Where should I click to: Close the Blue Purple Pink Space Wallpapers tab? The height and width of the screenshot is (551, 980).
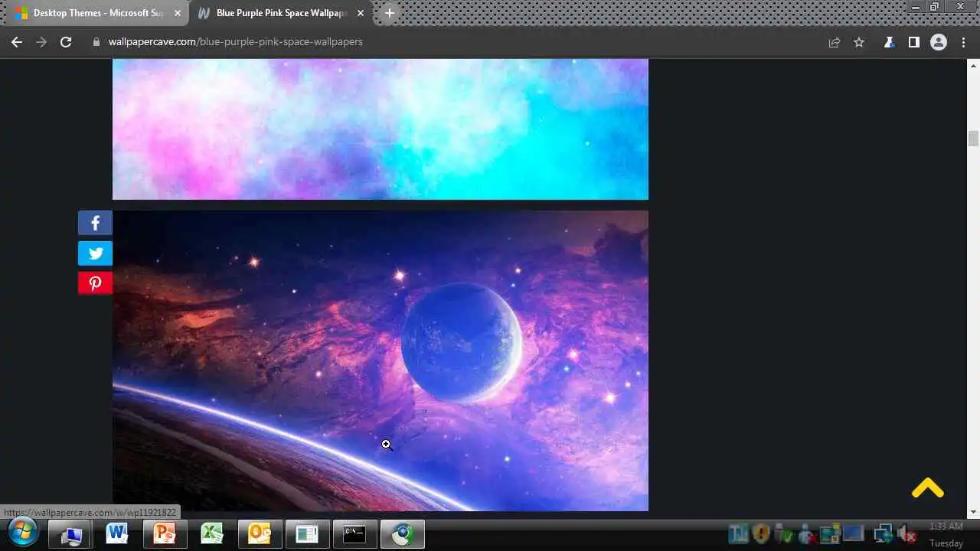[x=361, y=13]
